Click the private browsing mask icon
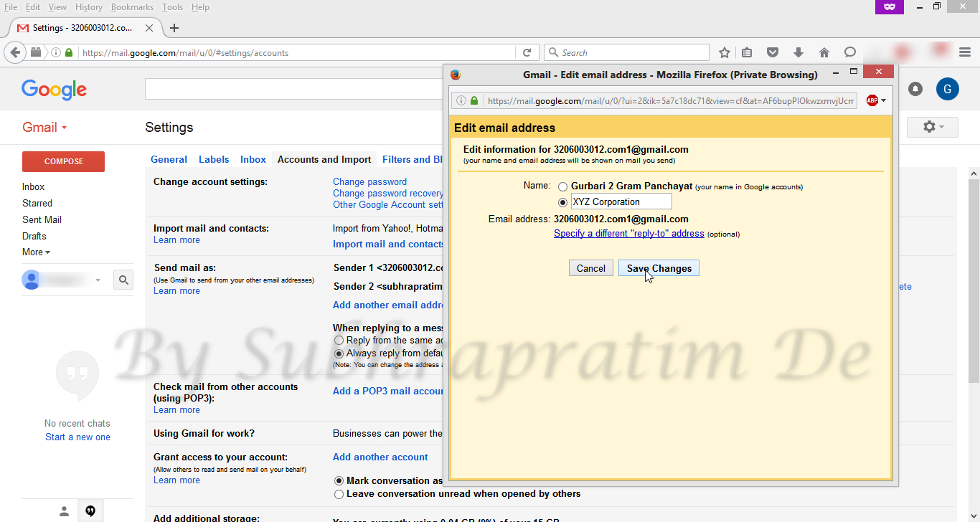 [890, 7]
